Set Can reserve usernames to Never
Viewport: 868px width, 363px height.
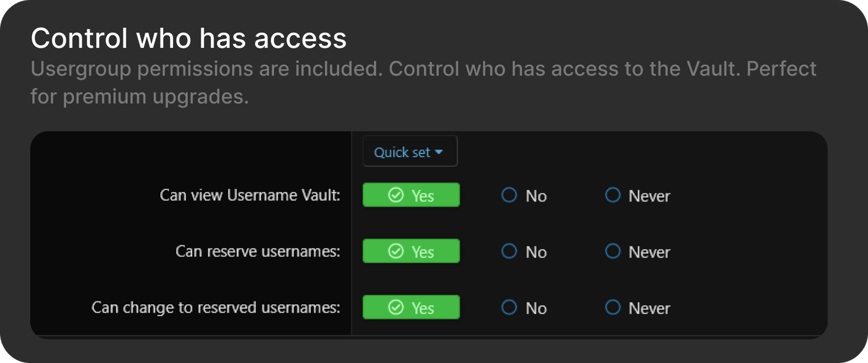click(x=613, y=251)
